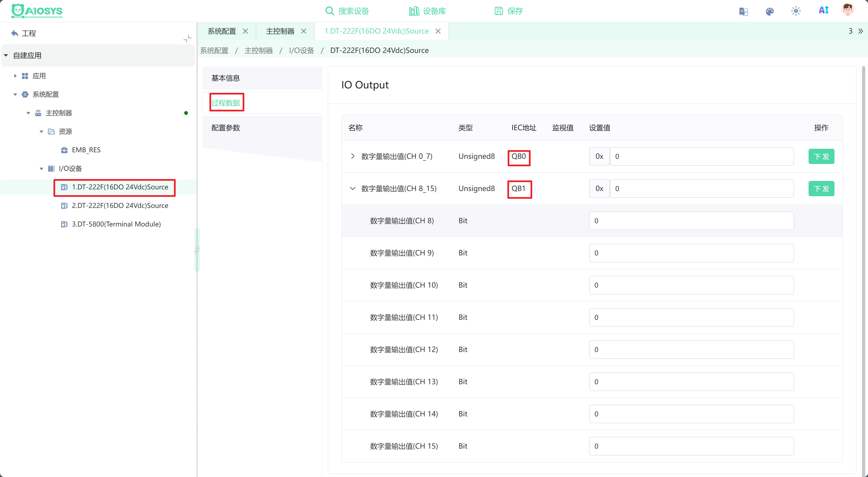Close the 系统配置 tab
This screenshot has height=477, width=868.
coord(245,31)
